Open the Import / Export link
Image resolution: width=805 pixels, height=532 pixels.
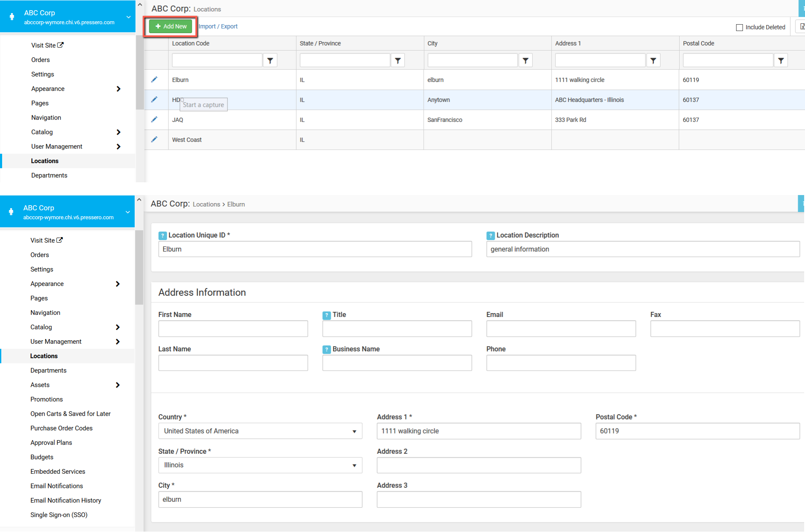(x=218, y=26)
